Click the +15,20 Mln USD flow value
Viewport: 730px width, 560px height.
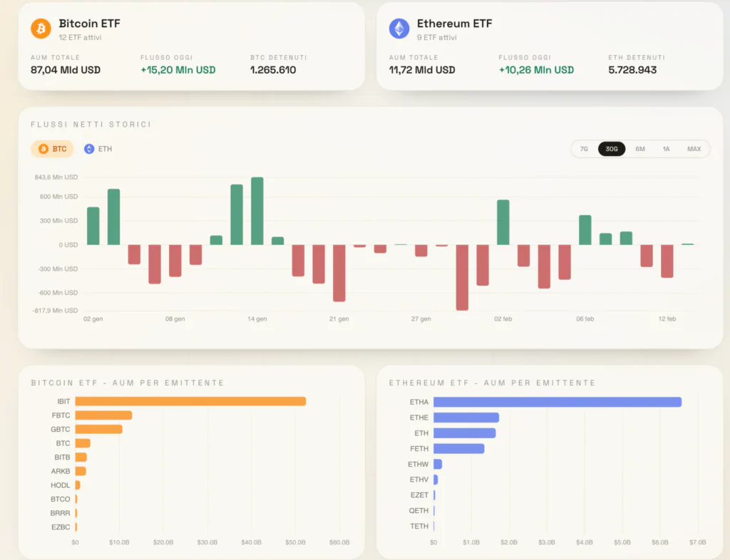[178, 70]
